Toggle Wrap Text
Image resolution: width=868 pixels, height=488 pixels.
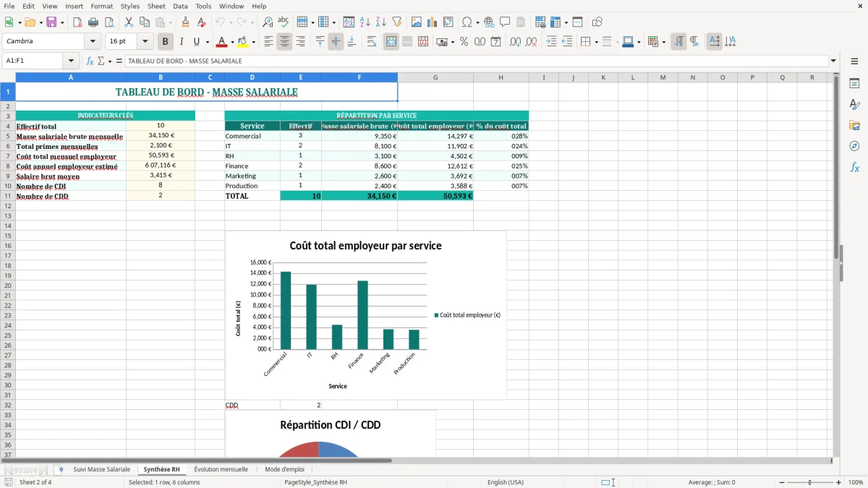click(372, 42)
